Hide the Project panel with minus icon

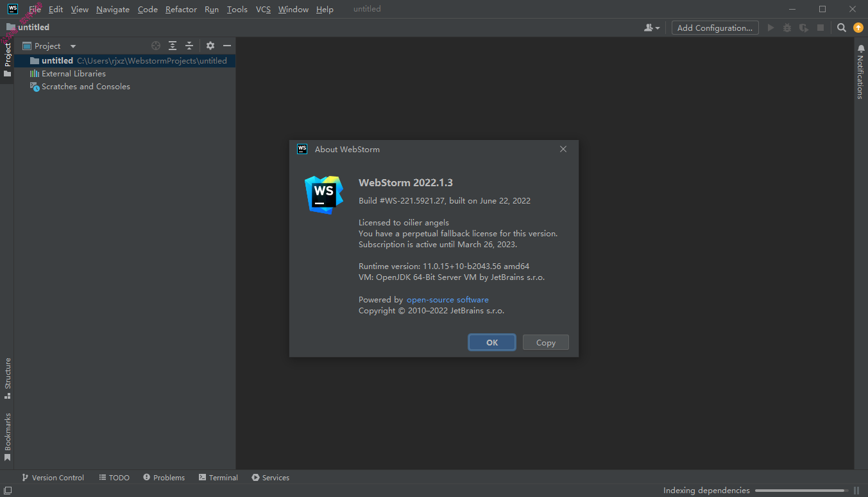(x=227, y=46)
